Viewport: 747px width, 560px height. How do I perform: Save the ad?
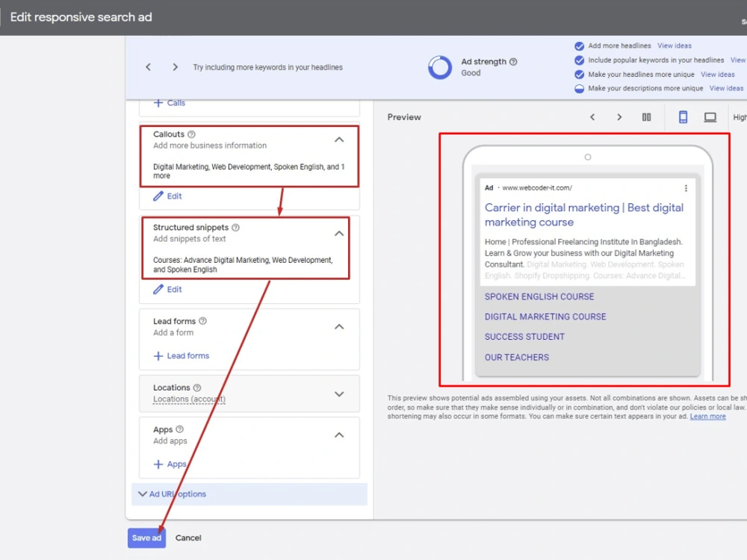point(146,538)
